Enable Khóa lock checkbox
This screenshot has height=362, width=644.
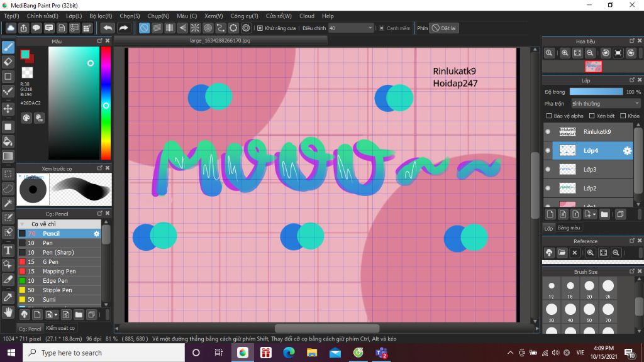coord(623,116)
